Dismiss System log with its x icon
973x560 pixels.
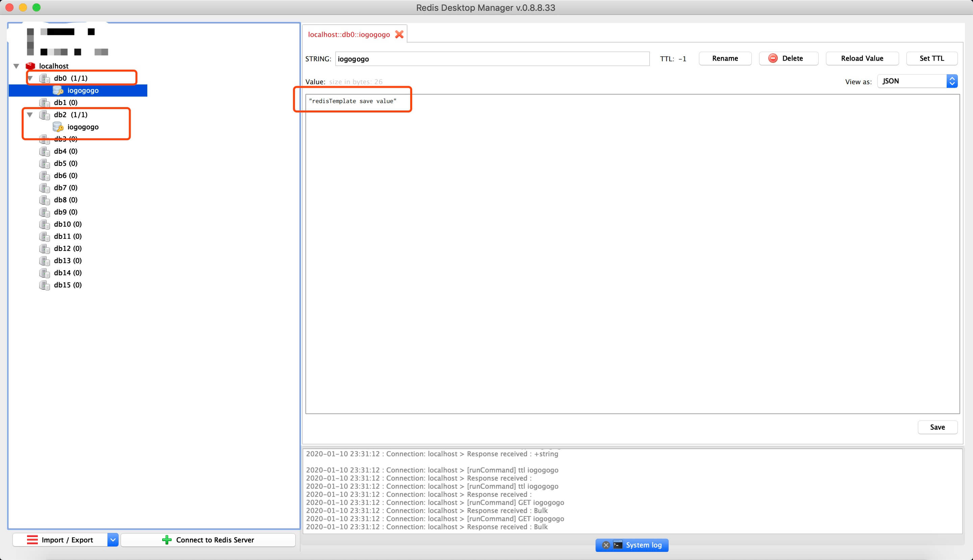606,545
